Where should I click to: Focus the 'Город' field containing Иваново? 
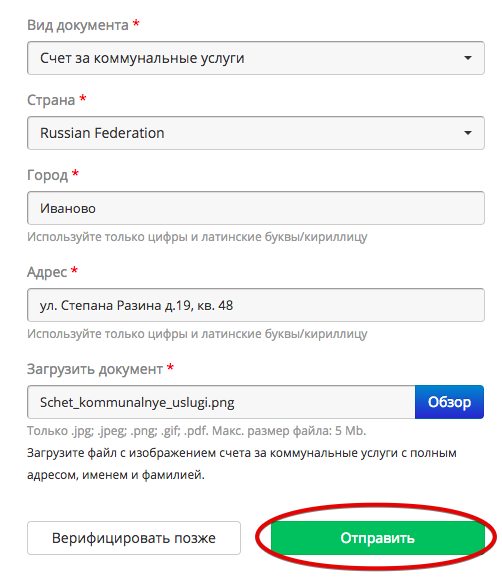click(255, 208)
